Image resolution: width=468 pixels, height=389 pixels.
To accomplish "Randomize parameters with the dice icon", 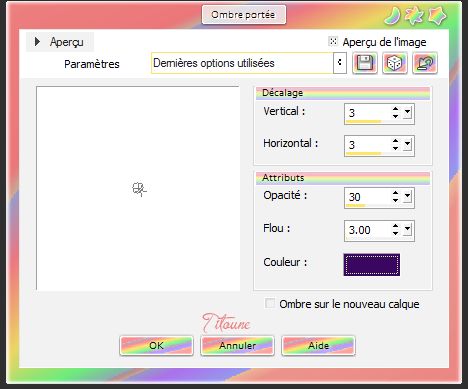I will point(395,63).
